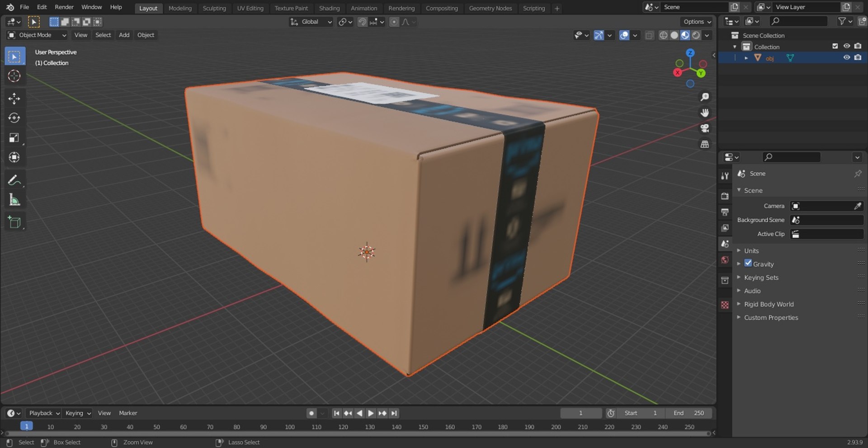Hide Collection in viewport
Image resolution: width=868 pixels, height=448 pixels.
point(846,46)
